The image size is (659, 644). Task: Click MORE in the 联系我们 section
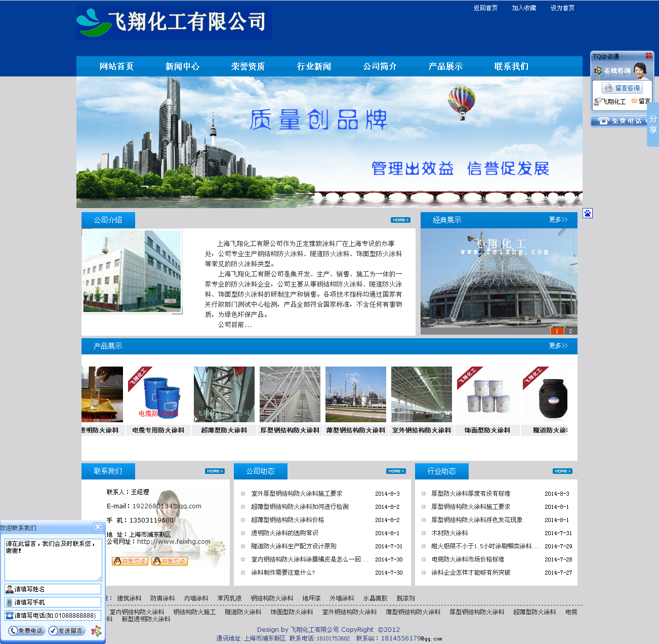click(x=215, y=471)
